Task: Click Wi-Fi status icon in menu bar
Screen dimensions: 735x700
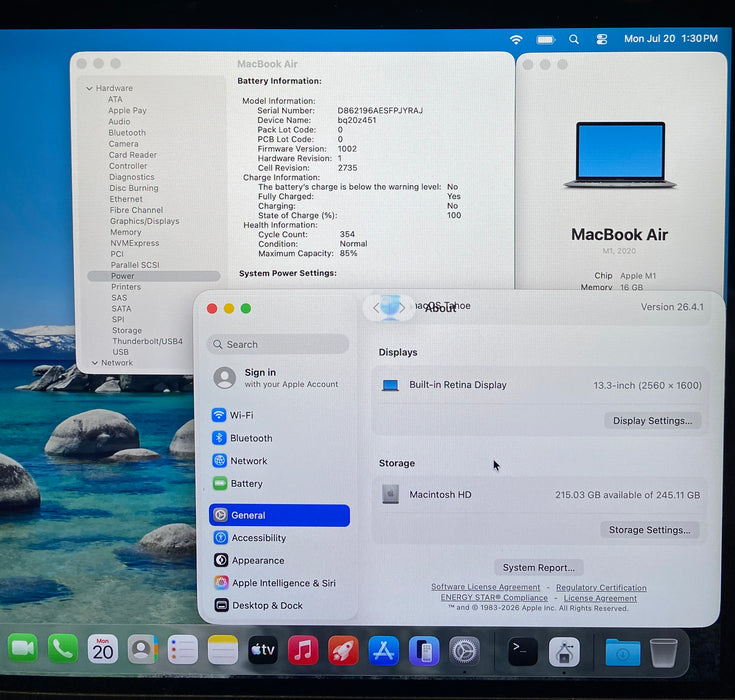Action: 516,39
